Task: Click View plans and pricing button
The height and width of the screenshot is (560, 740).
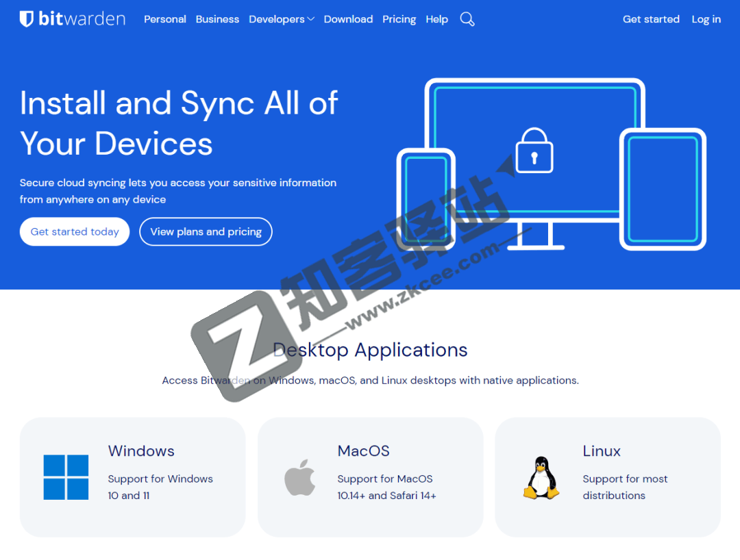Action: [206, 232]
